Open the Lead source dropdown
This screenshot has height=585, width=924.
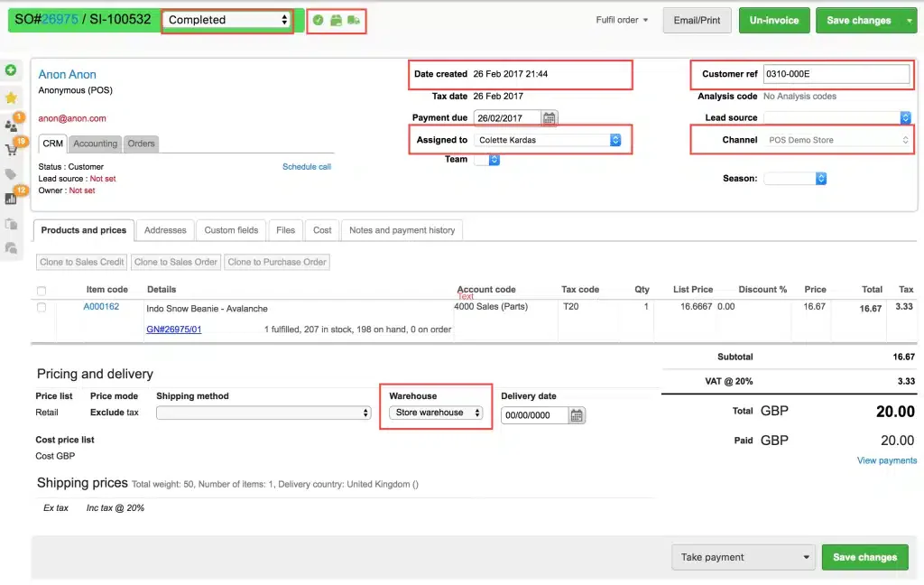pos(837,118)
